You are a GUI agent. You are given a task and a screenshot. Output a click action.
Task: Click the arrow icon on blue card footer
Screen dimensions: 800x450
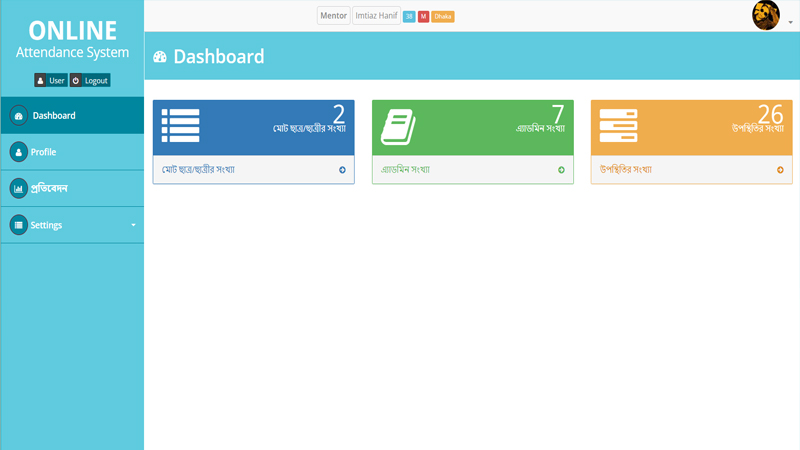point(342,170)
